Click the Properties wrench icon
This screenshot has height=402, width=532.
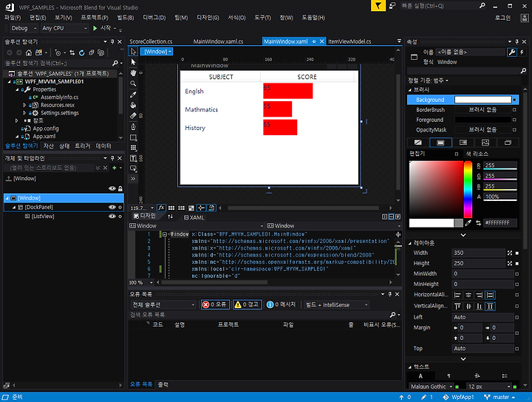pyautogui.click(x=511, y=52)
